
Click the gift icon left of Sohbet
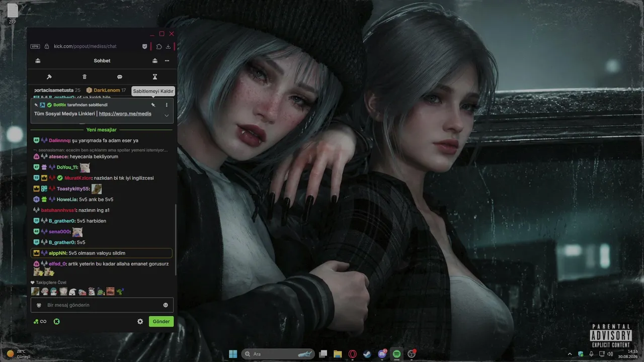pyautogui.click(x=38, y=61)
